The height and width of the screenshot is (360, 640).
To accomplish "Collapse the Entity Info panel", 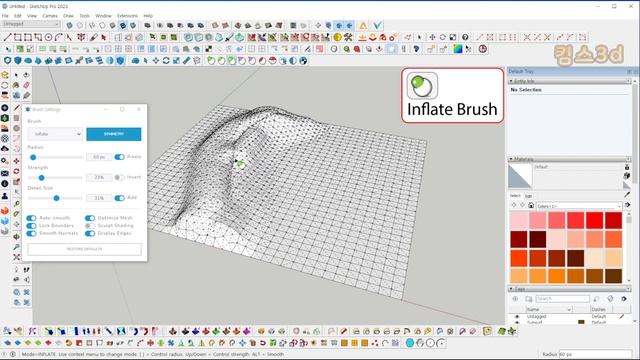I will pyautogui.click(x=511, y=81).
